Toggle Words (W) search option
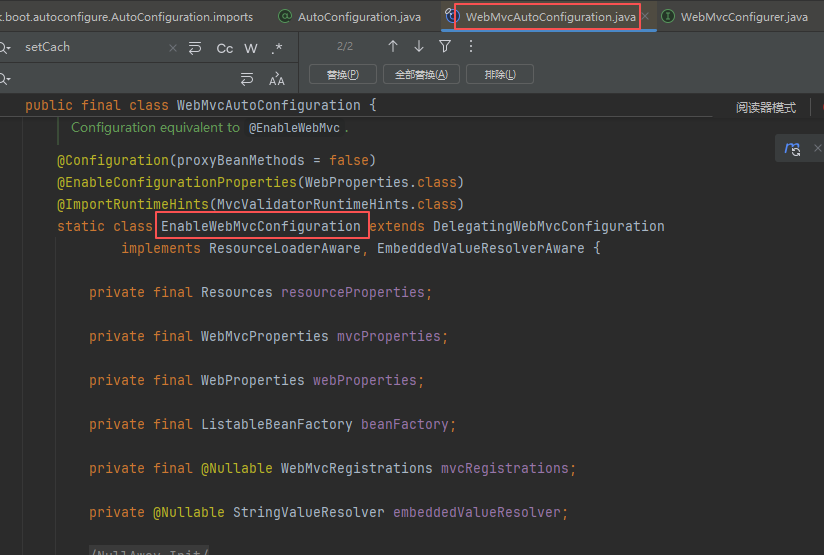Viewport: 824px width, 555px height. tap(251, 48)
